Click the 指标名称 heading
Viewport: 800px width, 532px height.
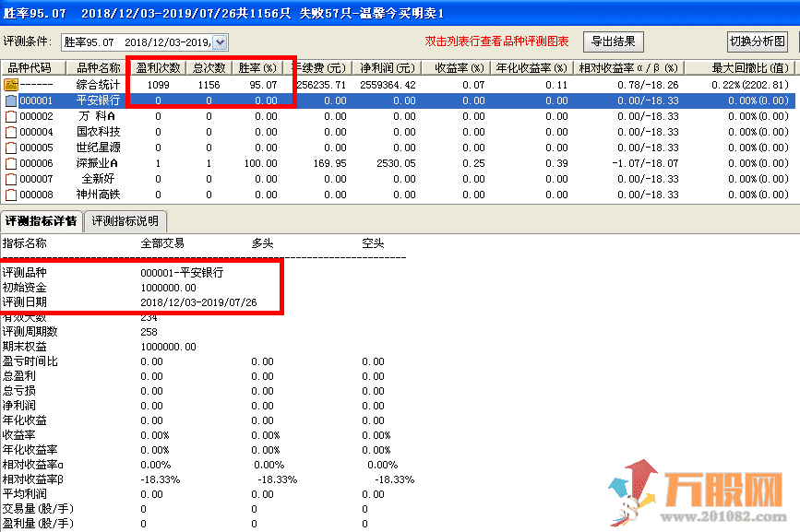pyautogui.click(x=25, y=243)
